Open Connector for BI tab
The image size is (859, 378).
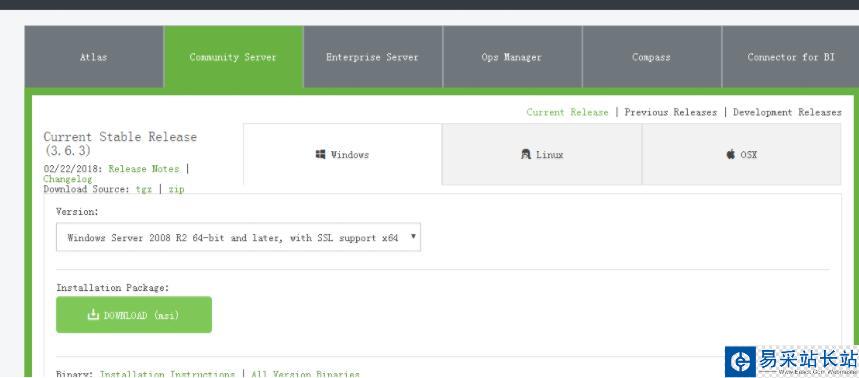point(791,57)
